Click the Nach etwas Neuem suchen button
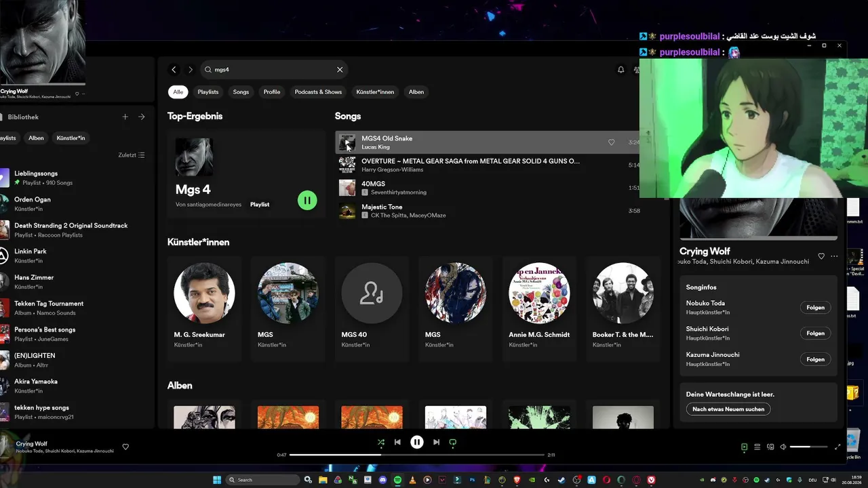This screenshot has width=868, height=488. pyautogui.click(x=728, y=409)
